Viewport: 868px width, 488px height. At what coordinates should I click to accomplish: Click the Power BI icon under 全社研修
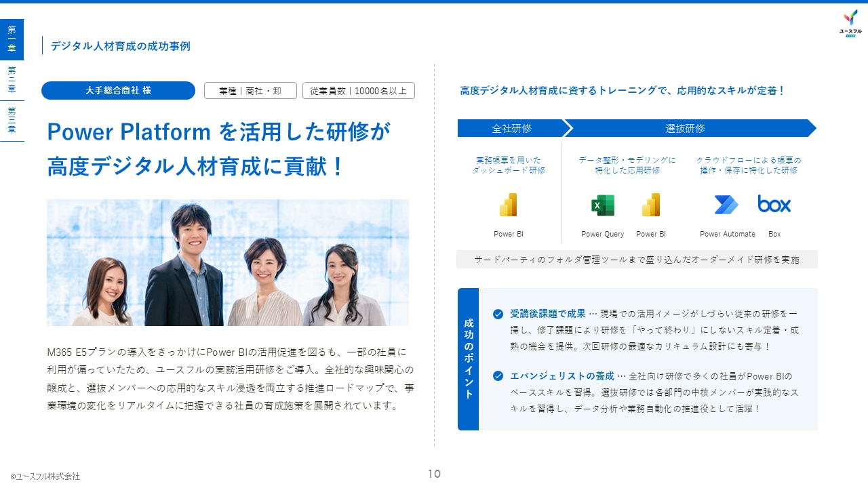[x=509, y=205]
